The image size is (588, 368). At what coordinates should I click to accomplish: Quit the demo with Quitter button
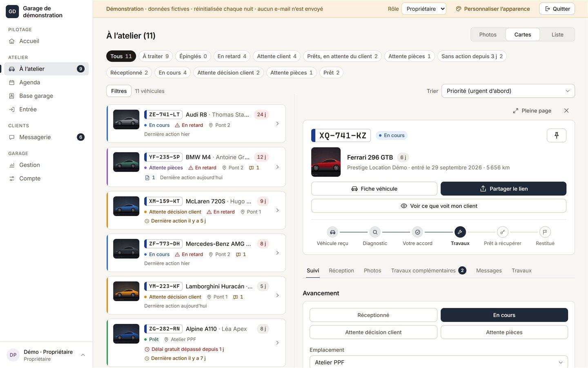click(x=557, y=9)
